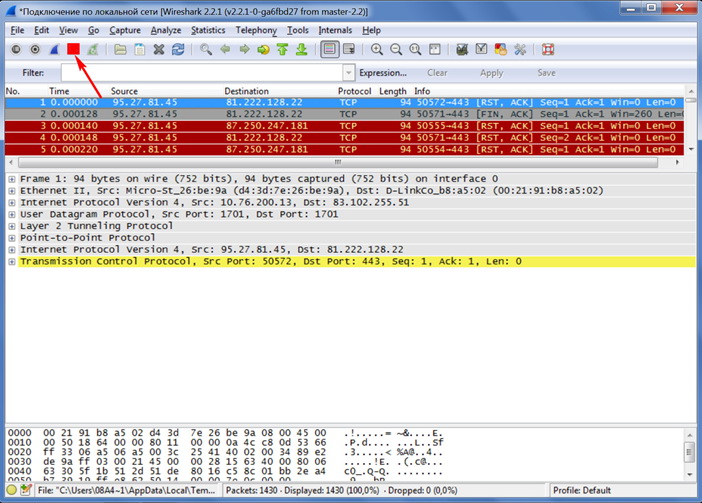Image resolution: width=702 pixels, height=503 pixels.
Task: Toggle auto-scroll in live capture button
Action: (349, 49)
